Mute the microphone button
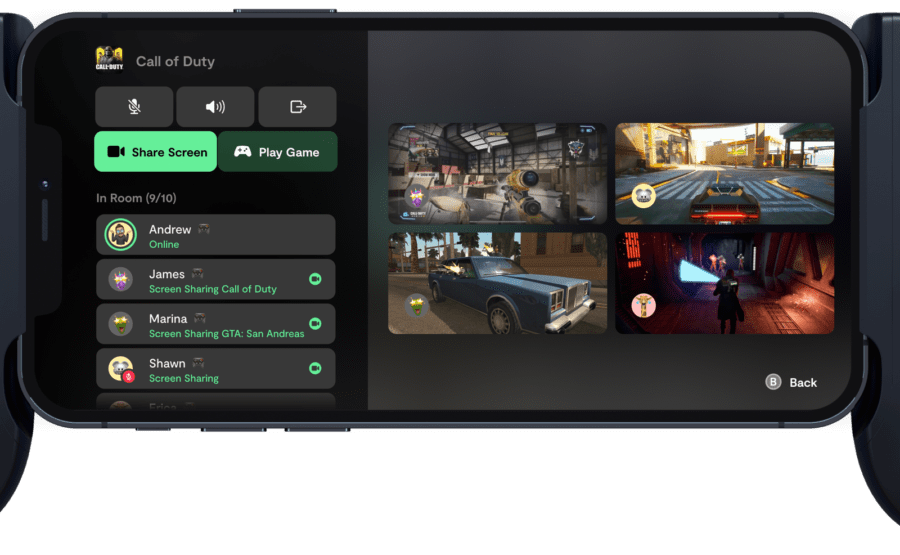The height and width of the screenshot is (555, 900). (x=134, y=107)
